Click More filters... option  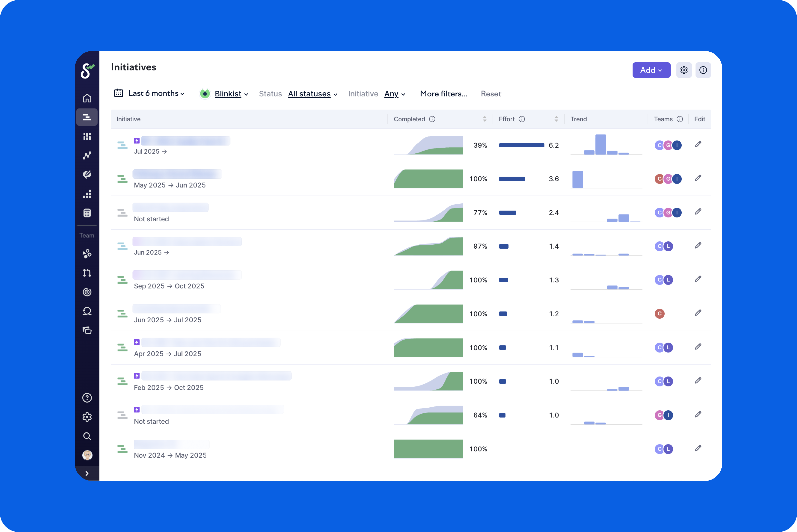[x=443, y=94]
